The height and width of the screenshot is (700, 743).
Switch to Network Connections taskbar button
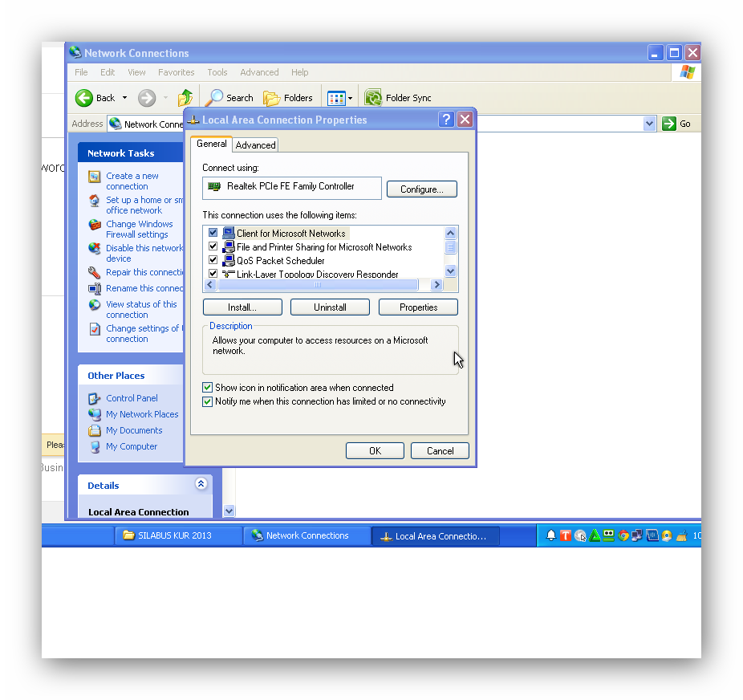[x=307, y=535]
